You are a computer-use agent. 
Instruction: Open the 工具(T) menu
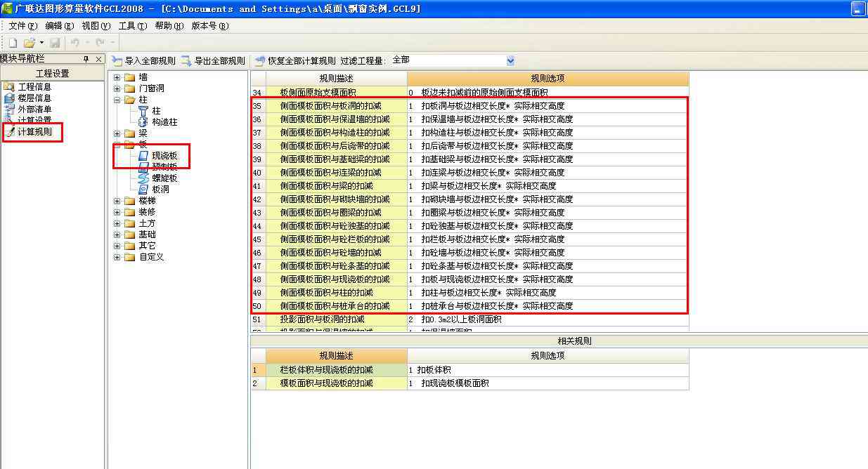(133, 26)
